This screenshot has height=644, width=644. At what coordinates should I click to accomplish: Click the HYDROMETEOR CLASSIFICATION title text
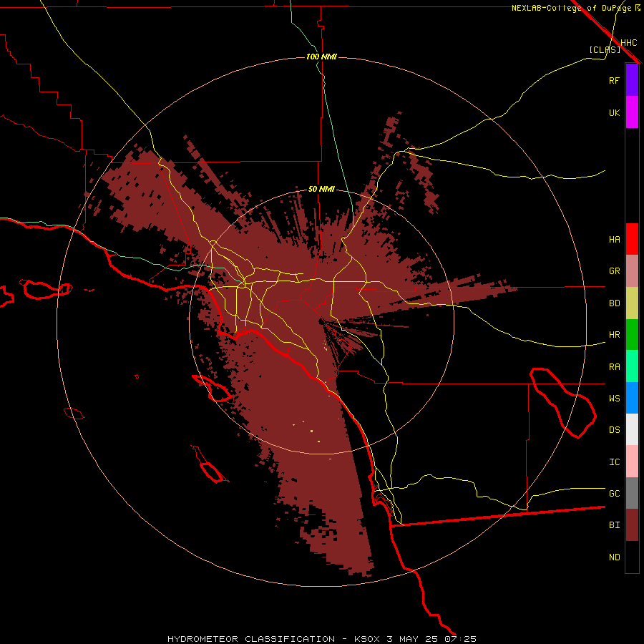251,639
